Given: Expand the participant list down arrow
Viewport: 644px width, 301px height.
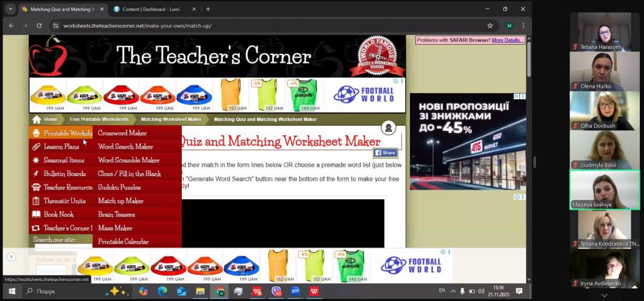Looking at the screenshot, I should pos(604,295).
